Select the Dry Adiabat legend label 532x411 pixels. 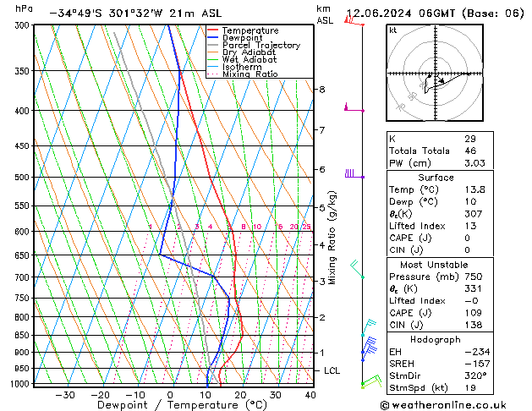point(249,52)
